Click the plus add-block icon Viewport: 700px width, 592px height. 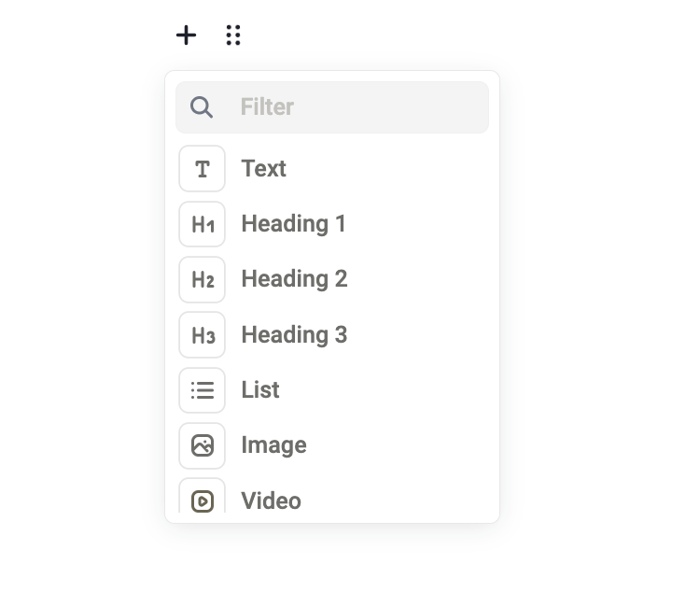[186, 35]
